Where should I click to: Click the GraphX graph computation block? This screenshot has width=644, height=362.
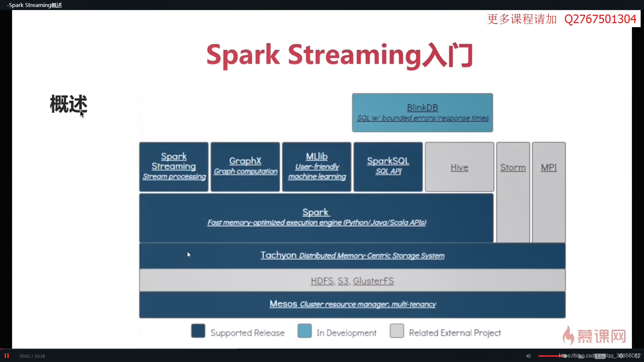pyautogui.click(x=245, y=167)
